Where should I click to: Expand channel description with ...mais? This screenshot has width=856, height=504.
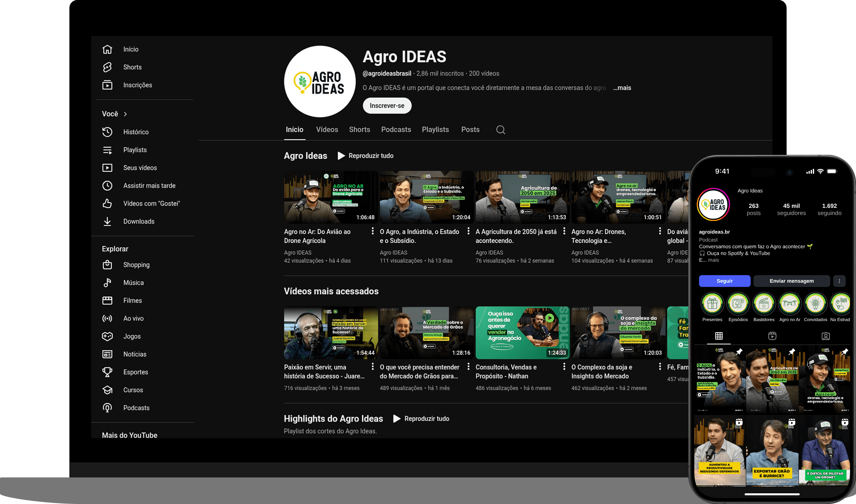coord(622,88)
